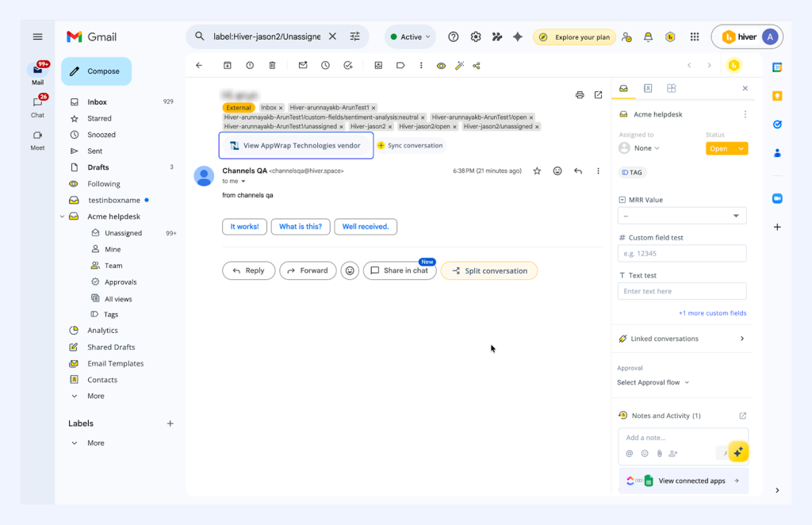Change the Status dropdown from Open
The width and height of the screenshot is (812, 525).
click(x=726, y=148)
